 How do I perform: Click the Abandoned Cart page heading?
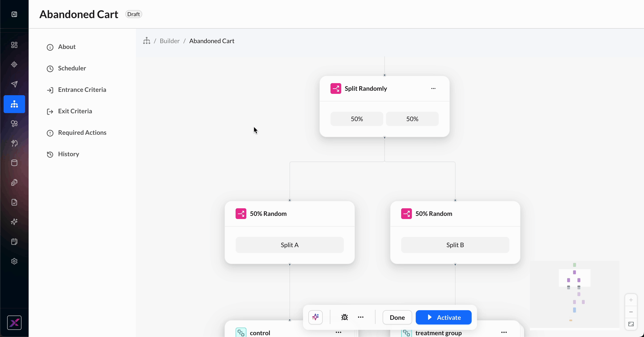[79, 14]
